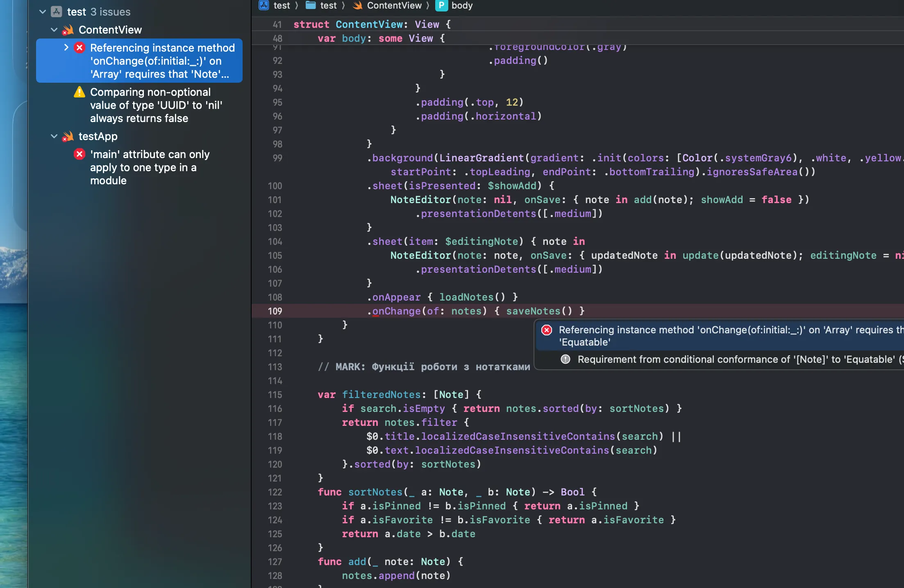Click 'saveNotes()' on line 109

click(x=539, y=311)
